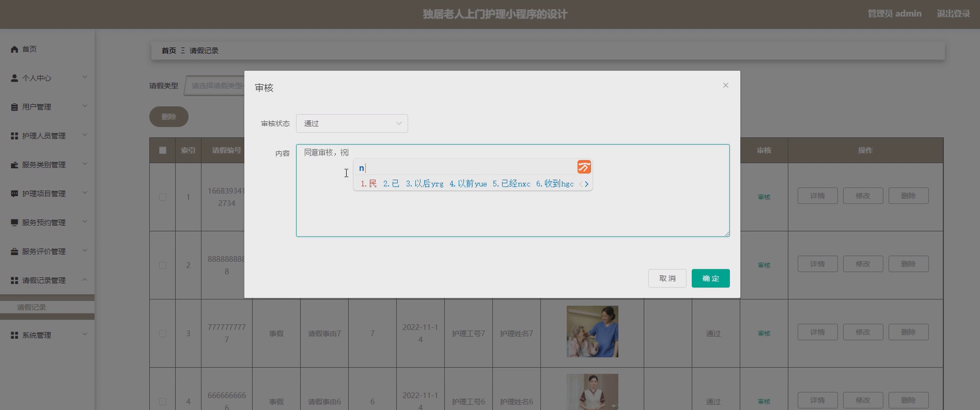Click 审核 link in row 3

[x=764, y=334]
